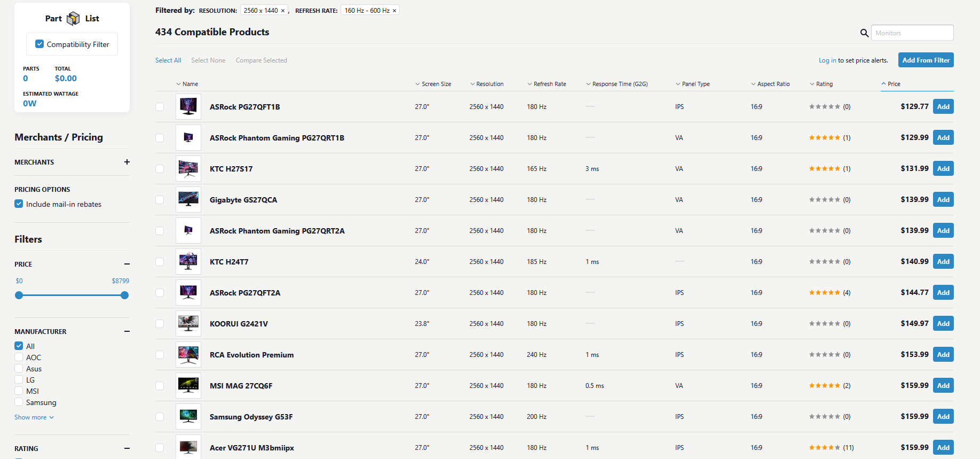
Task: Click Select None link
Action: click(x=208, y=60)
